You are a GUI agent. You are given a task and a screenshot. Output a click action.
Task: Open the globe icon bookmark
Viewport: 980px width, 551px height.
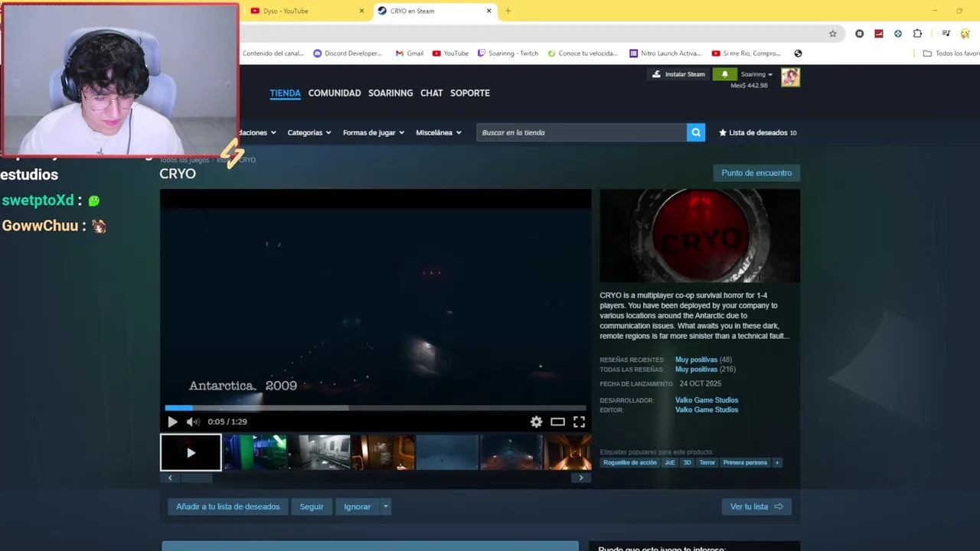(x=798, y=54)
